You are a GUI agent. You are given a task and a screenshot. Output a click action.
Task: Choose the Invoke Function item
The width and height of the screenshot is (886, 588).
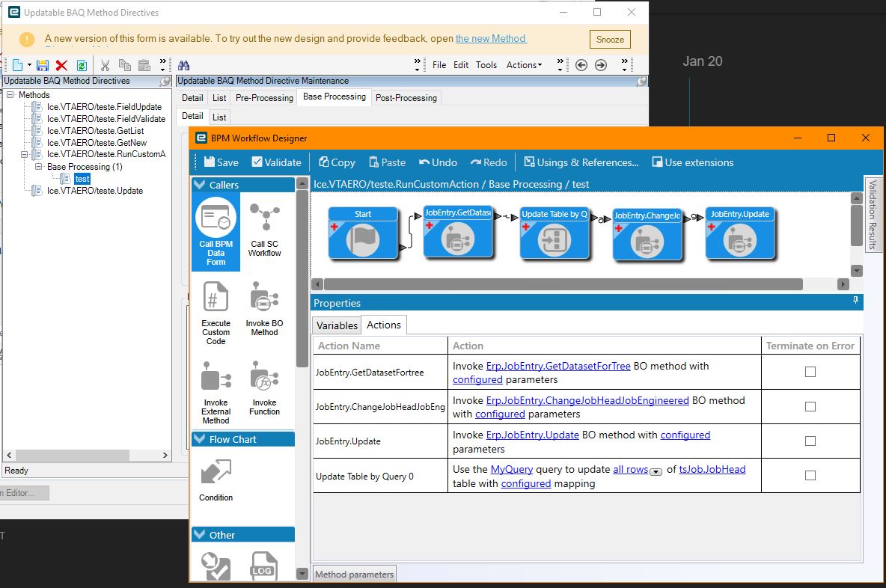coord(264,388)
